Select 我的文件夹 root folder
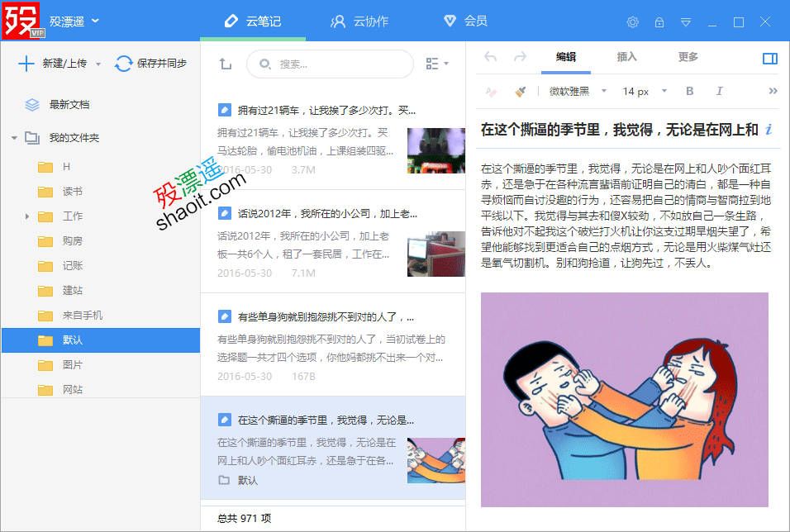This screenshot has height=532, width=790. pos(74,137)
